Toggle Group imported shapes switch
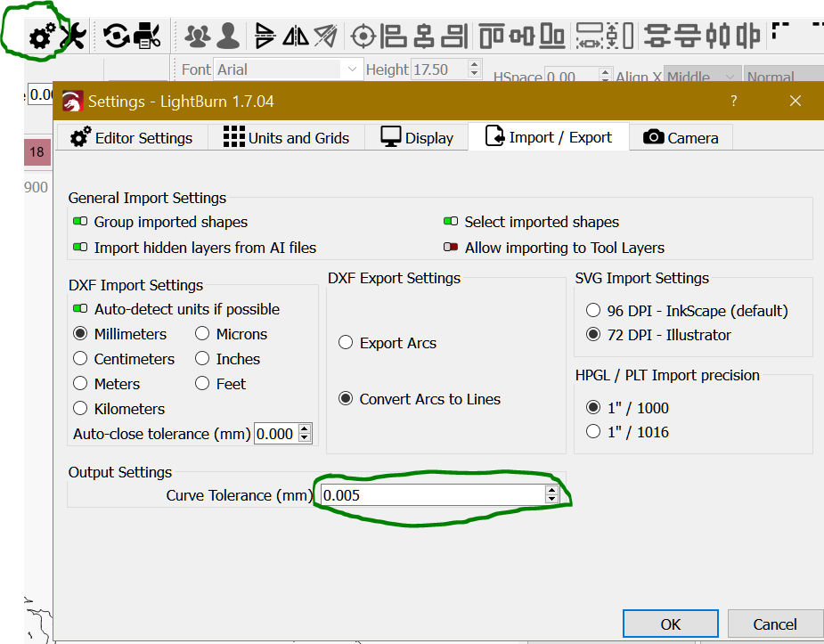Screen dimensions: 824x644 80,221
